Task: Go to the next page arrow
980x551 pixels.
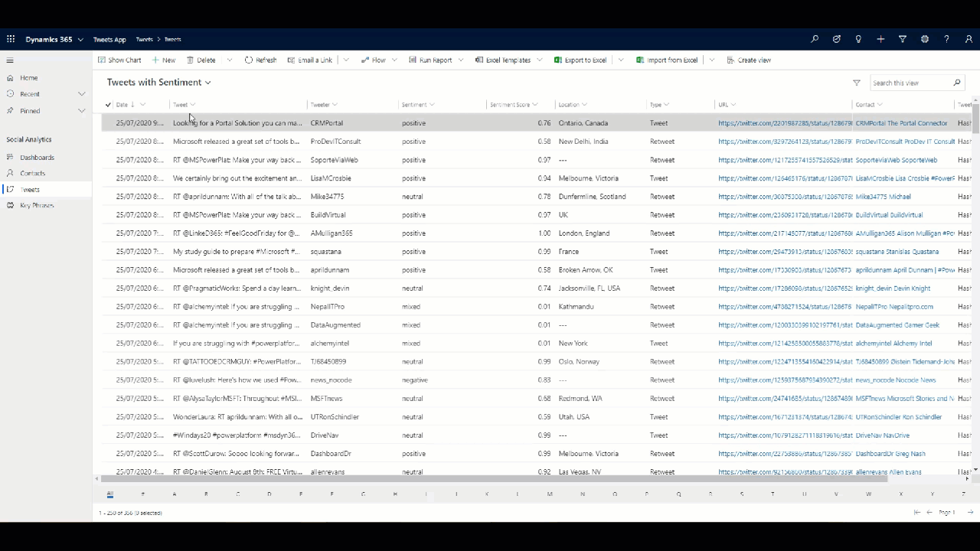Action: coord(970,513)
